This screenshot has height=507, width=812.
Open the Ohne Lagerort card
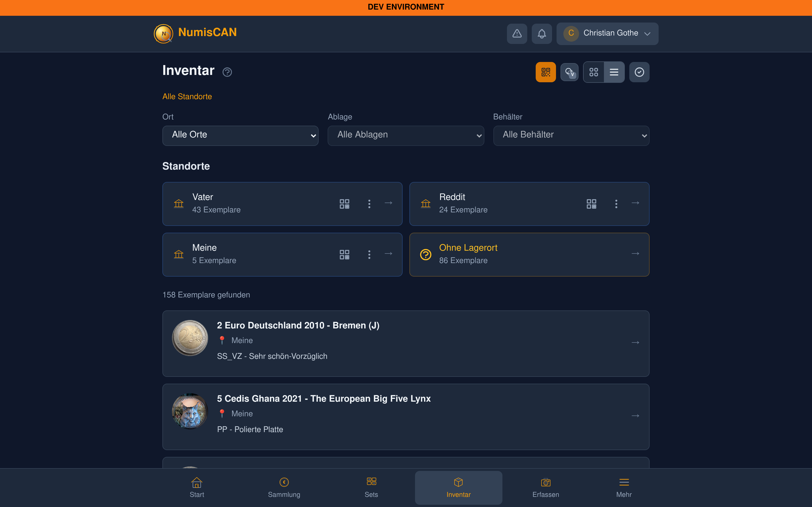(529, 255)
